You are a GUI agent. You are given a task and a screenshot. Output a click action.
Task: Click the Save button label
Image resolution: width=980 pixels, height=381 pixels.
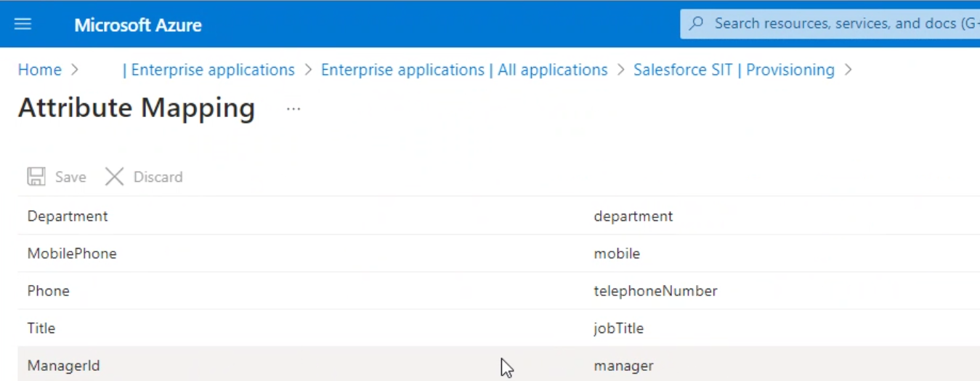[x=70, y=177]
